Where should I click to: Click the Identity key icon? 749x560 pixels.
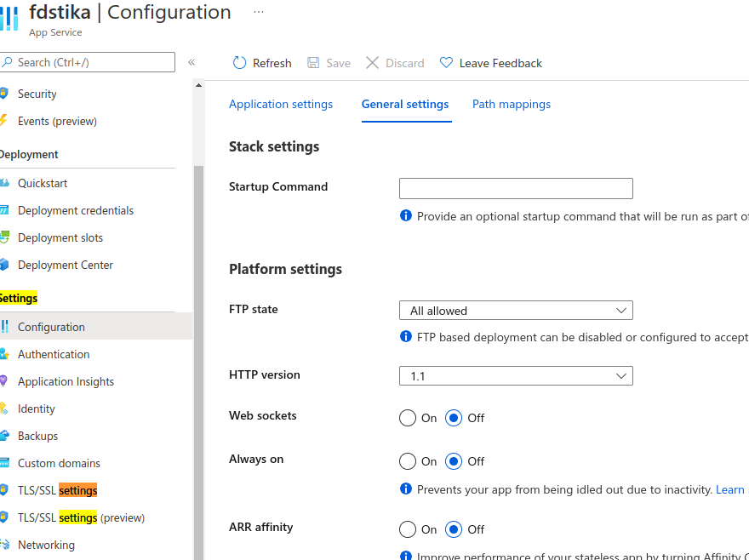pos(4,409)
